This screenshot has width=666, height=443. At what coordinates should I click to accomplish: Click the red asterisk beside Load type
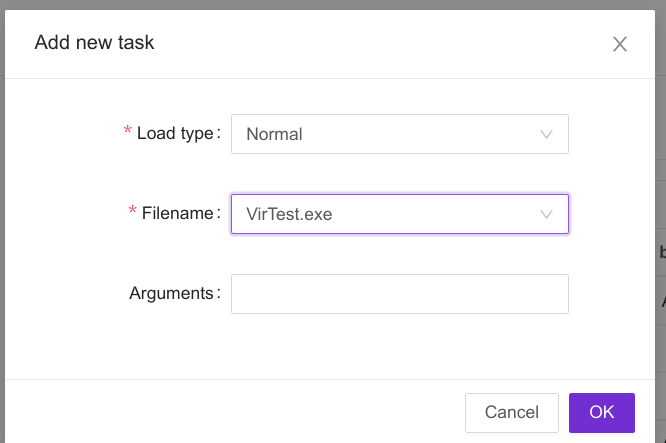pos(127,133)
